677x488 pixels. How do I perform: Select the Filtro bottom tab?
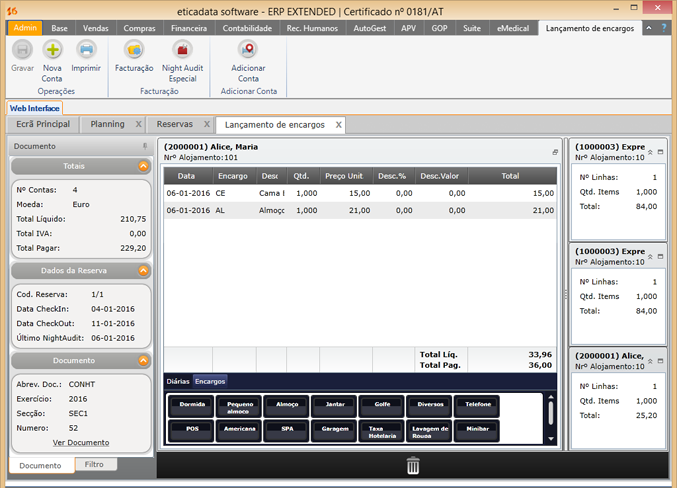[94, 465]
